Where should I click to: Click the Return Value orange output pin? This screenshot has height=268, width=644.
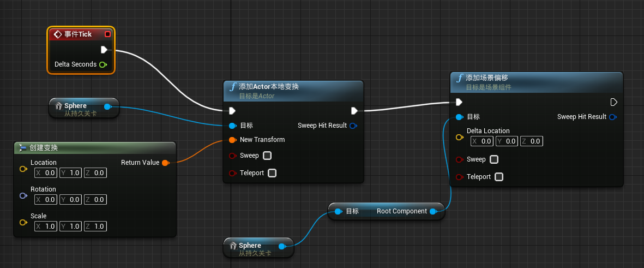click(x=165, y=163)
